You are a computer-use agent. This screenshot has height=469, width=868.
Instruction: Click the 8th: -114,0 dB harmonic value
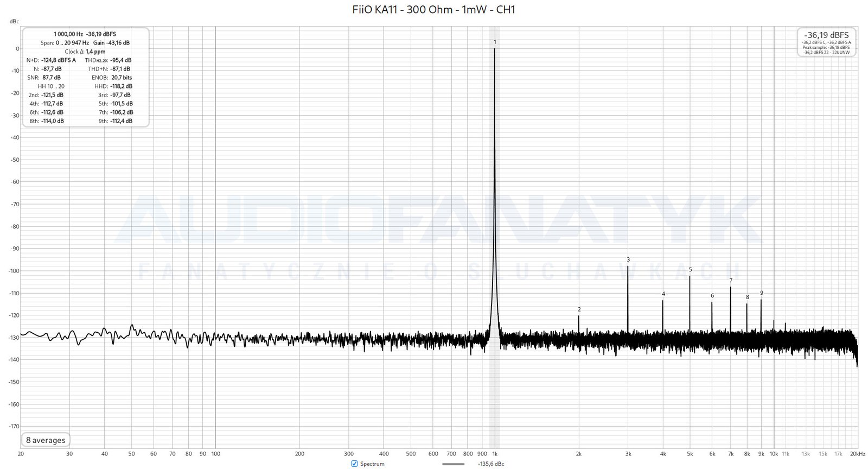pyautogui.click(x=46, y=121)
